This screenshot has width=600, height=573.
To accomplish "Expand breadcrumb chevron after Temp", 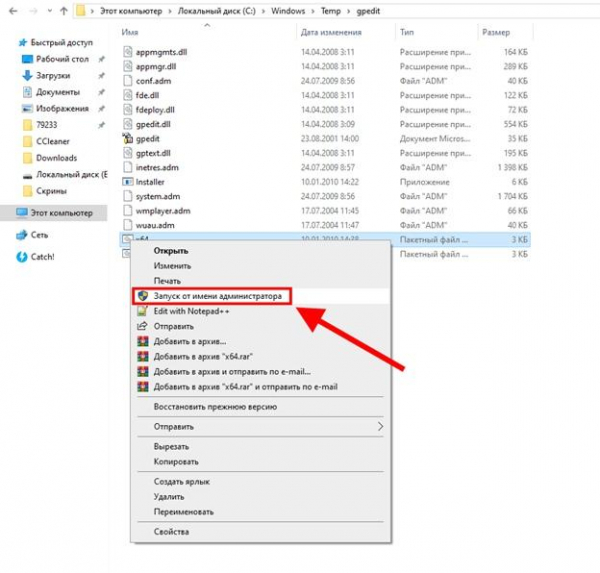I will [x=348, y=11].
